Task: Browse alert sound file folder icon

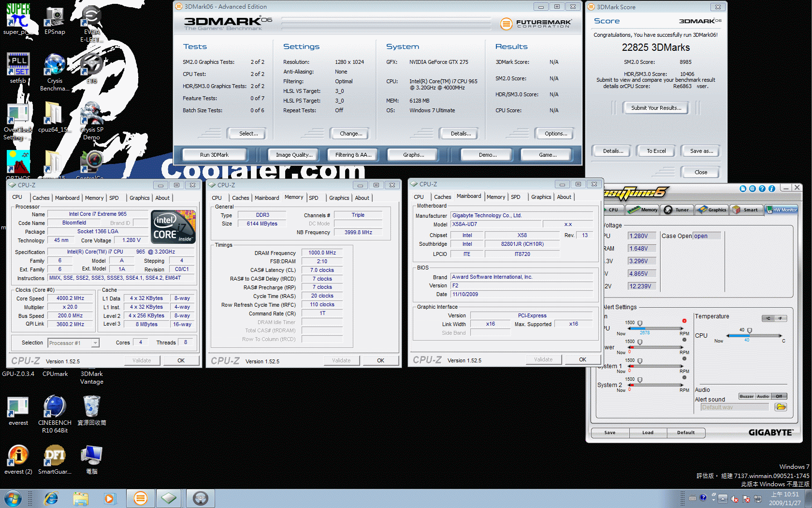Action: pyautogui.click(x=781, y=407)
